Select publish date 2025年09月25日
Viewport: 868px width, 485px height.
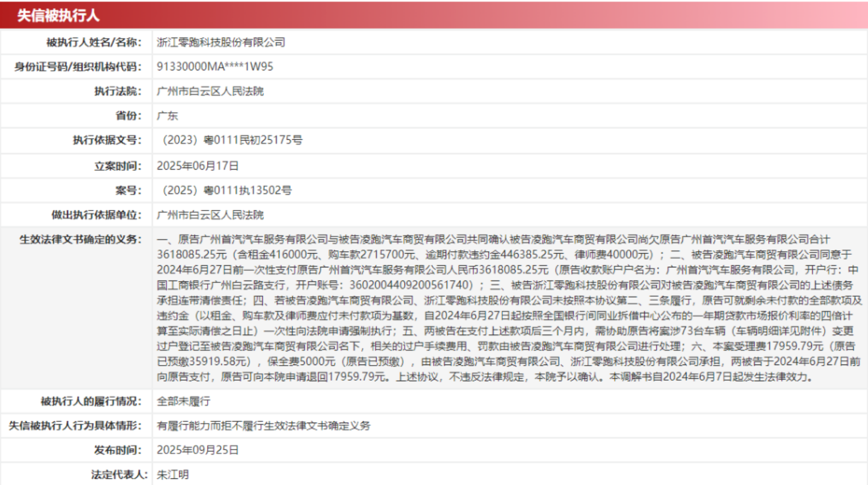pos(198,450)
